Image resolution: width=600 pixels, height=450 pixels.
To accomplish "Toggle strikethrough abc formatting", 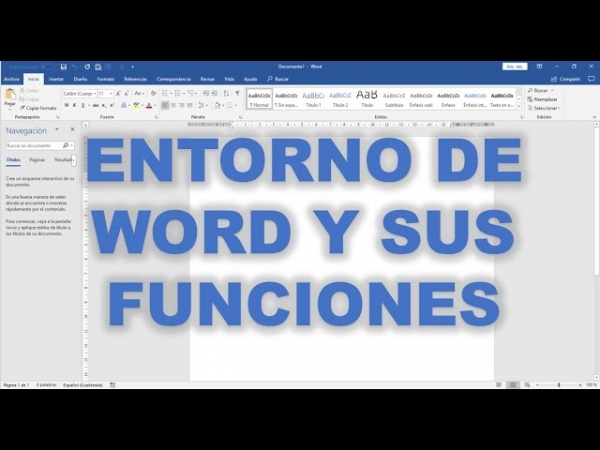I will coord(96,105).
